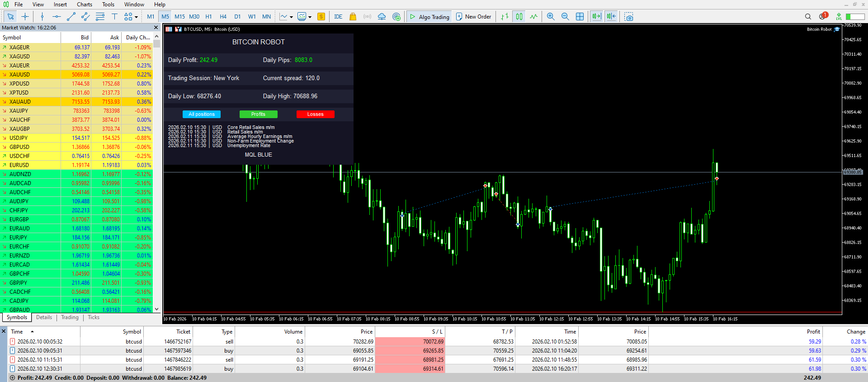Open the New Order dialog
The height and width of the screenshot is (382, 868).
pos(473,17)
